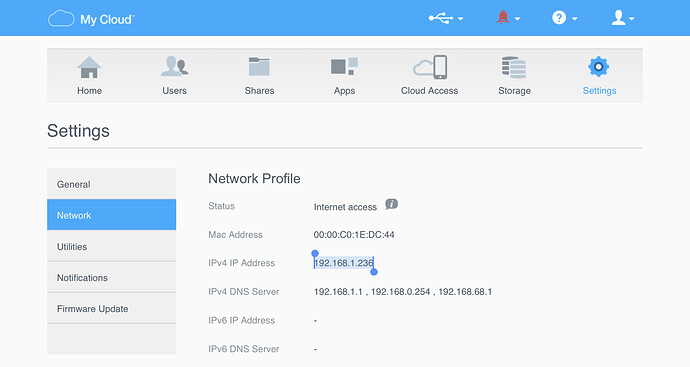Click the Internet access status text
This screenshot has height=367, width=690.
tap(345, 207)
